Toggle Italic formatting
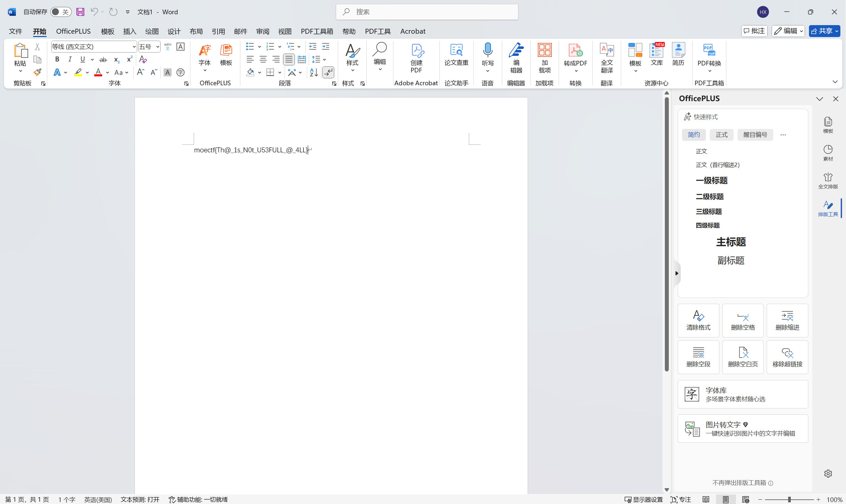846x504 pixels. tap(70, 59)
